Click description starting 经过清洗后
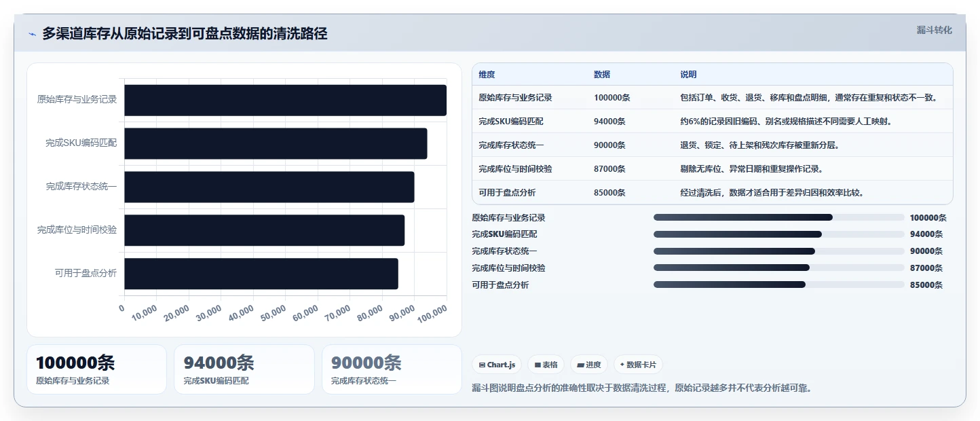 coord(772,193)
